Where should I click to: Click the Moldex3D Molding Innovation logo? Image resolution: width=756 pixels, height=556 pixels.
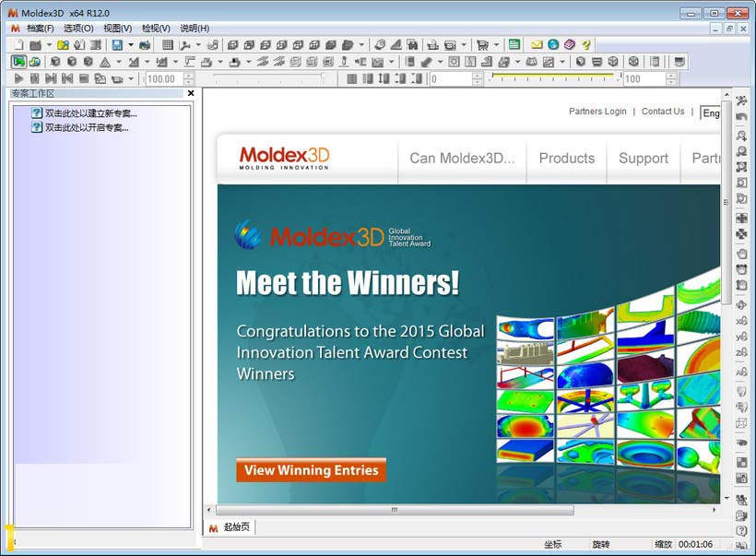pyautogui.click(x=285, y=158)
